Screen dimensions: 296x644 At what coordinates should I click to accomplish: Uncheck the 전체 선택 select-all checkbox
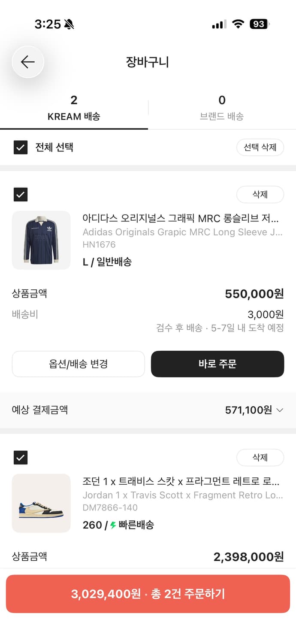click(20, 147)
